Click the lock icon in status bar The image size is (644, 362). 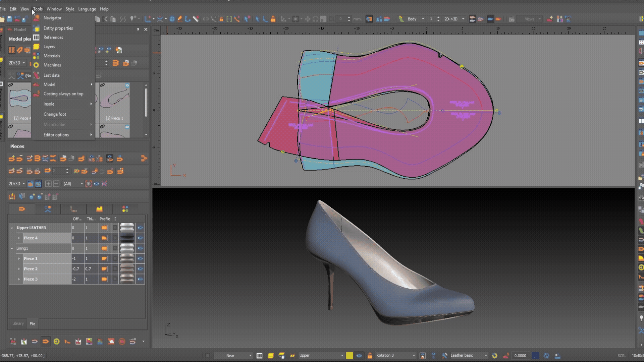pyautogui.click(x=370, y=356)
